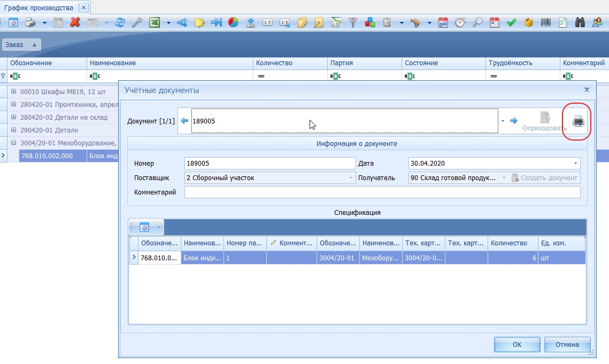Click the blue refresh arrows icon
Image resolution: width=609 pixels, height=364 pixels.
(x=120, y=22)
